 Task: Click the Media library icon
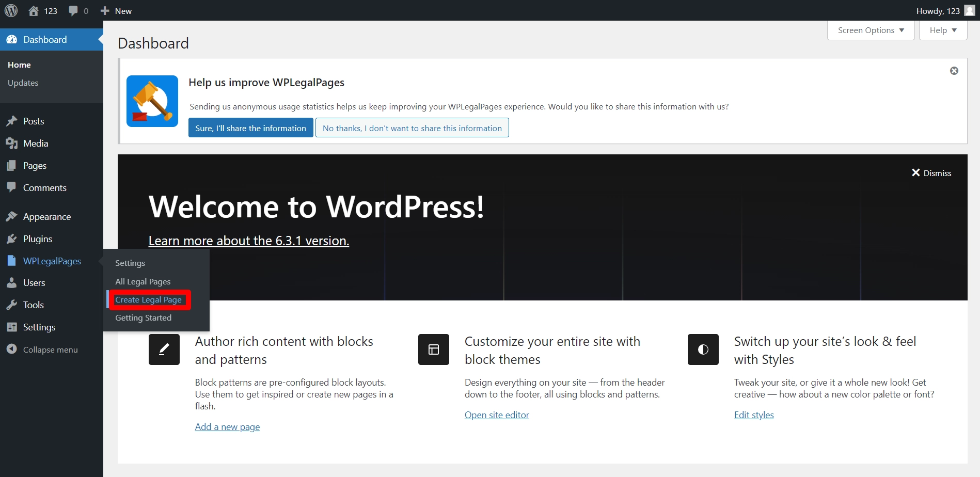click(12, 143)
